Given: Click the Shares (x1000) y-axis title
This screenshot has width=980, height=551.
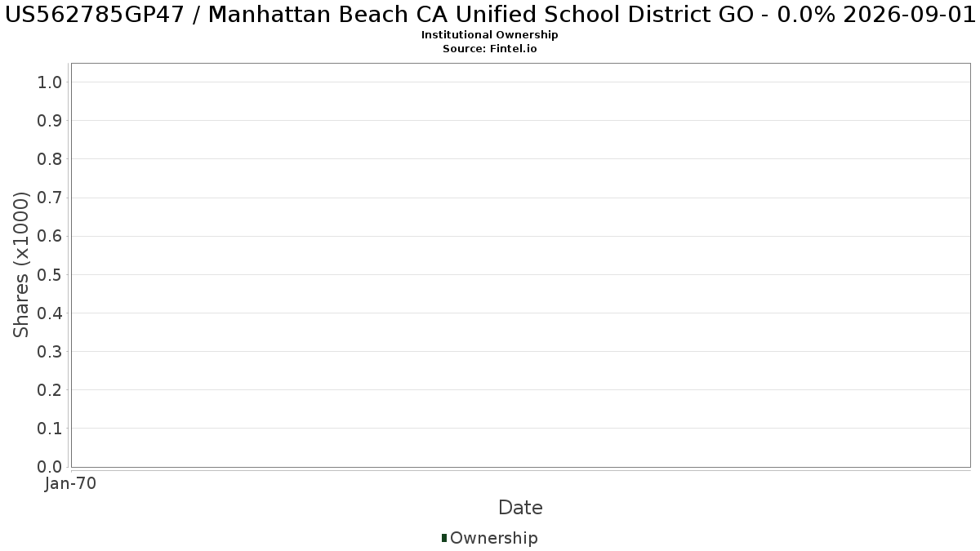Looking at the screenshot, I should pos(21,265).
